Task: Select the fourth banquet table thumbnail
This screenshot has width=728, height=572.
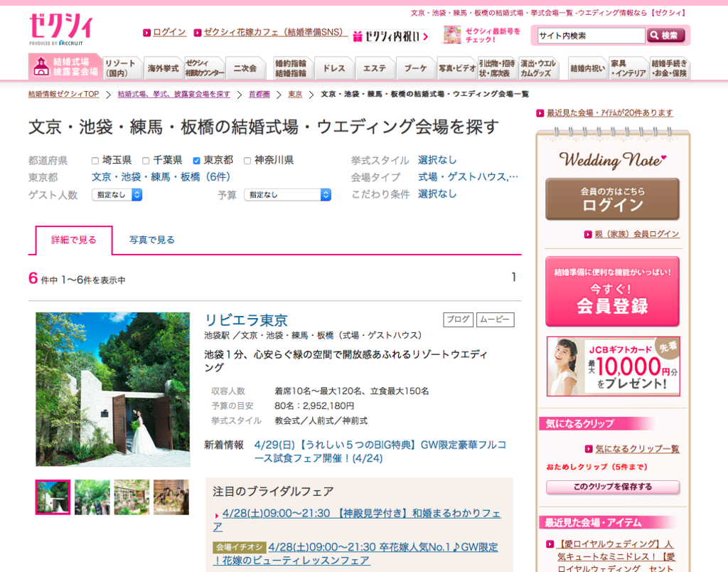Action: click(171, 497)
